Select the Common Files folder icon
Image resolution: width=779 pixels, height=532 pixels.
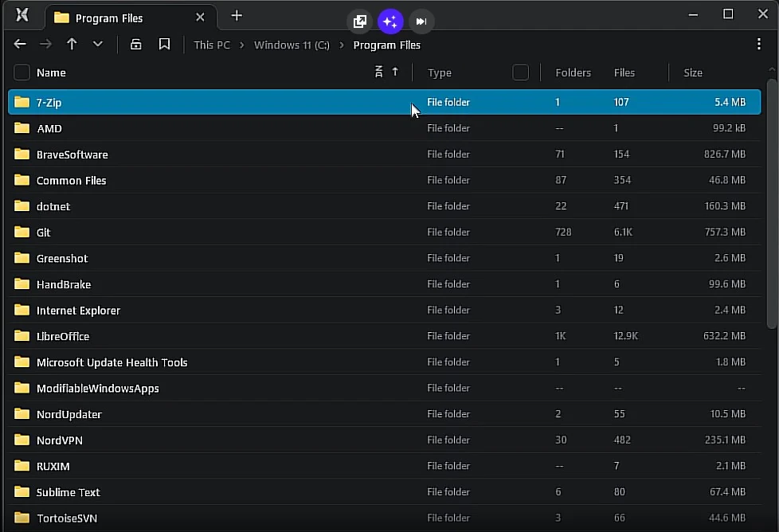[22, 180]
